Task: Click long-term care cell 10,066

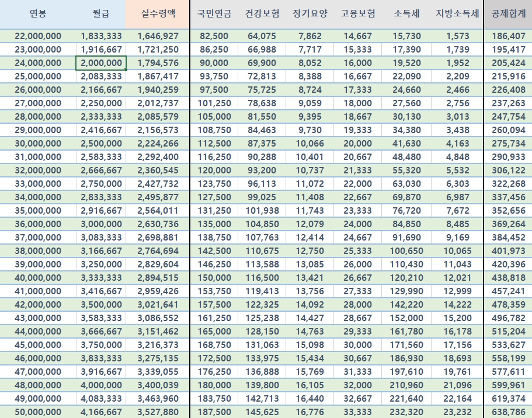Action: pos(310,144)
